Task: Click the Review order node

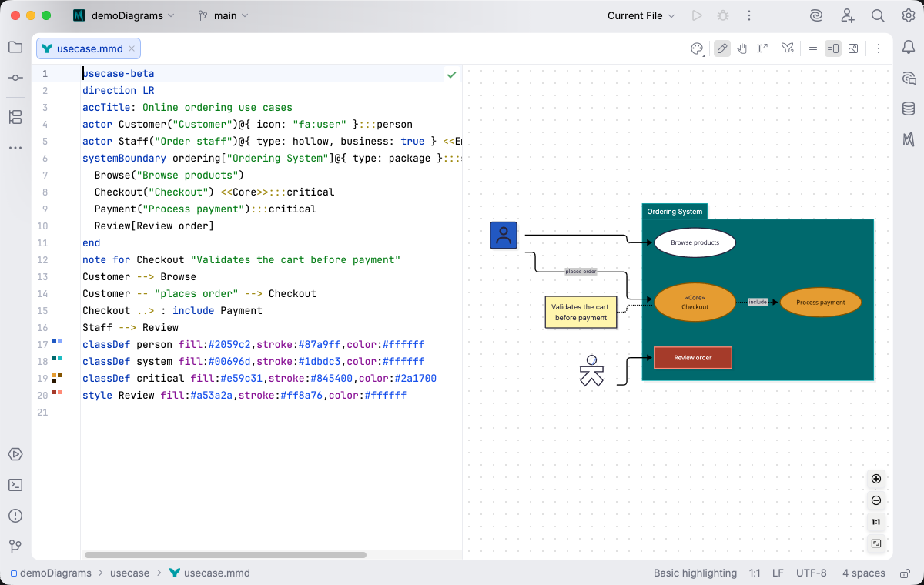Action: click(x=693, y=358)
